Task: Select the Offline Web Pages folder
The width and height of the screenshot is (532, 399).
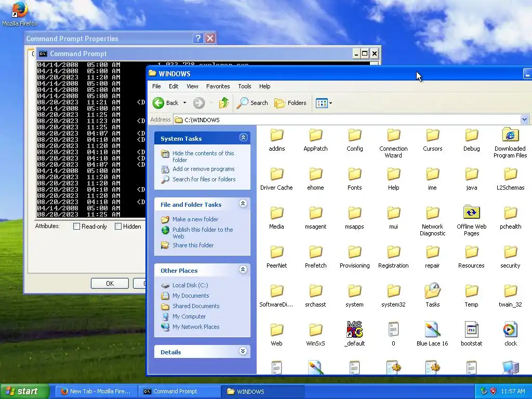Action: click(471, 221)
